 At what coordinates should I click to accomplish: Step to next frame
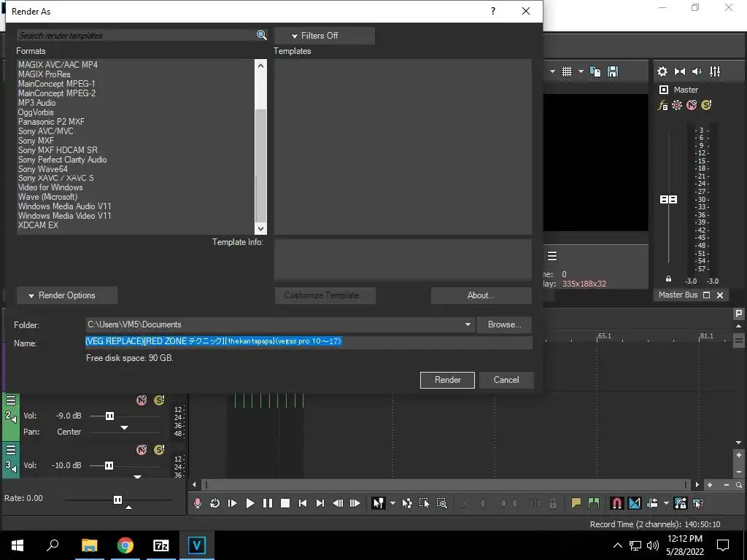pos(355,503)
